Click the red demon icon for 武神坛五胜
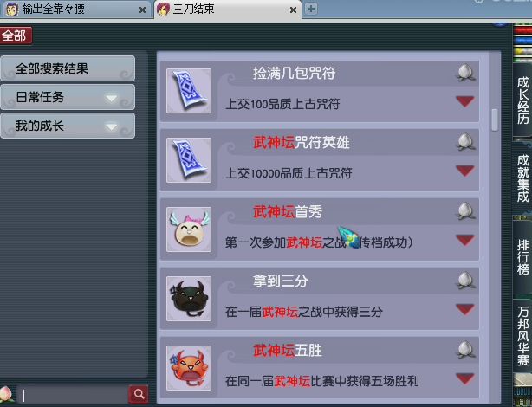 point(189,368)
